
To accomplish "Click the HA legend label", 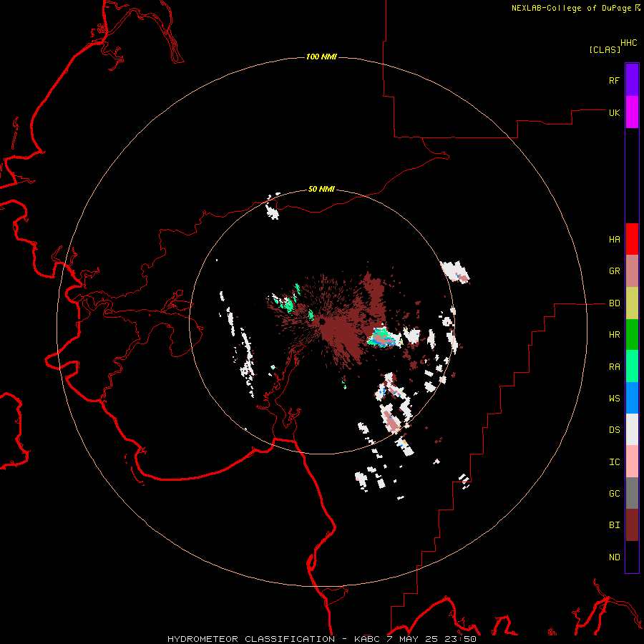I will 614,240.
